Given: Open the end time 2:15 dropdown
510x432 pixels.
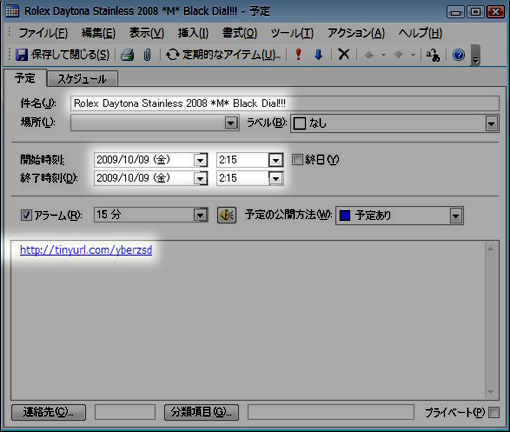Looking at the screenshot, I should (x=276, y=179).
